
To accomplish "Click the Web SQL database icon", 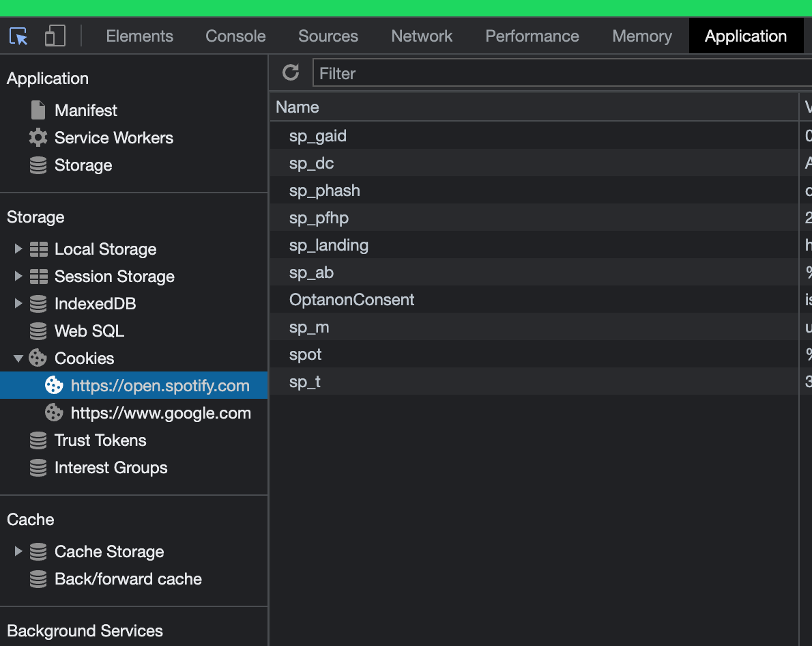I will pos(38,331).
